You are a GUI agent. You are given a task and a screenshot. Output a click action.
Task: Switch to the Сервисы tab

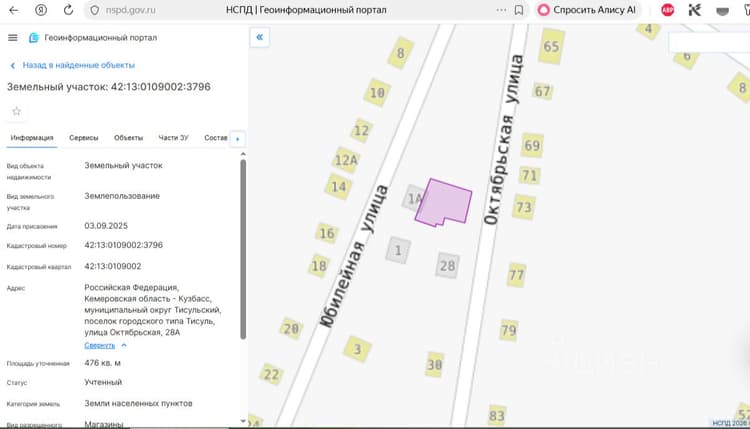(x=84, y=138)
